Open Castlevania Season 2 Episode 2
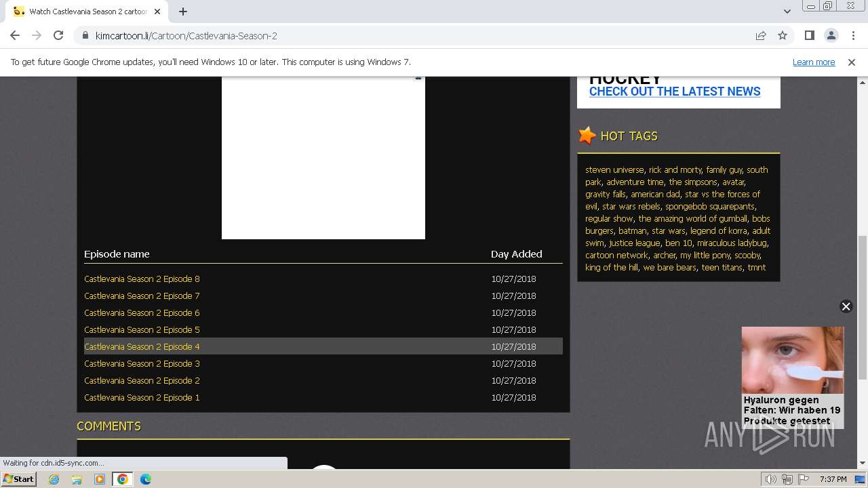Image resolution: width=868 pixels, height=488 pixels. pyautogui.click(x=142, y=381)
